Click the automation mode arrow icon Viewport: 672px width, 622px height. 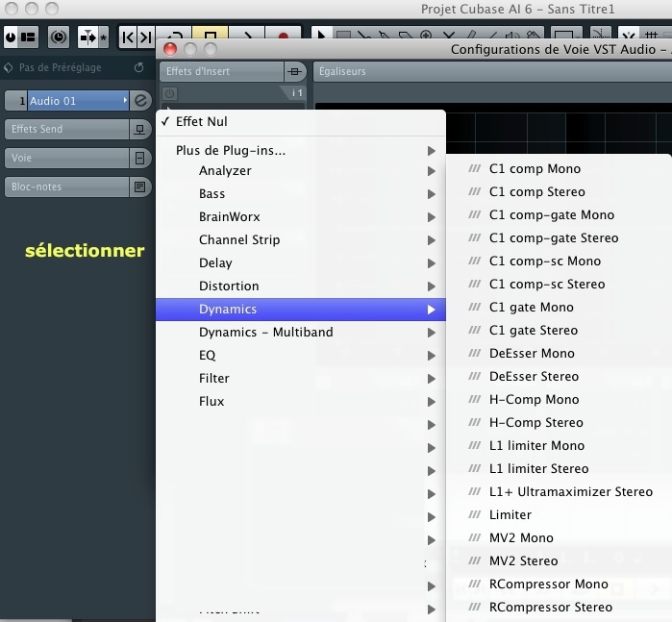[x=87, y=37]
